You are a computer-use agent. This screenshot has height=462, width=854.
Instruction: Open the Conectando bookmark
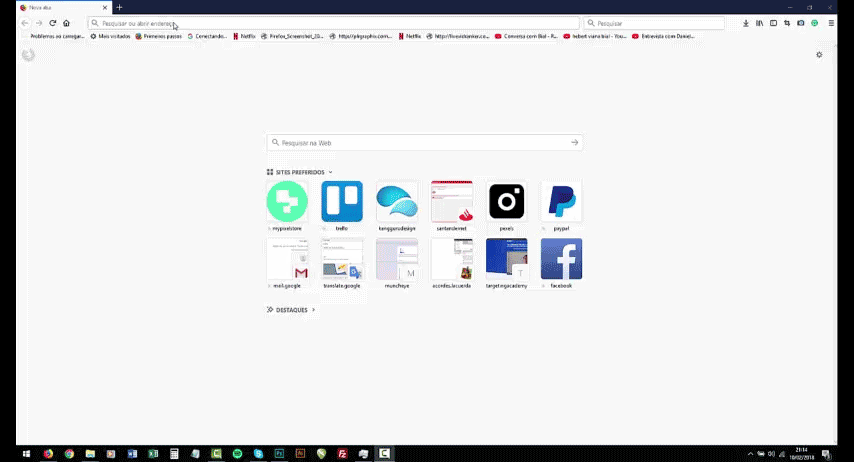point(207,37)
